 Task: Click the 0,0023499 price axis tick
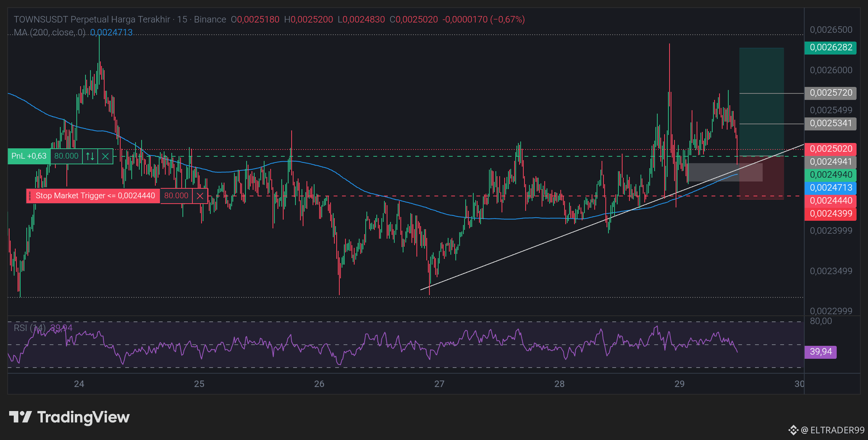click(831, 271)
